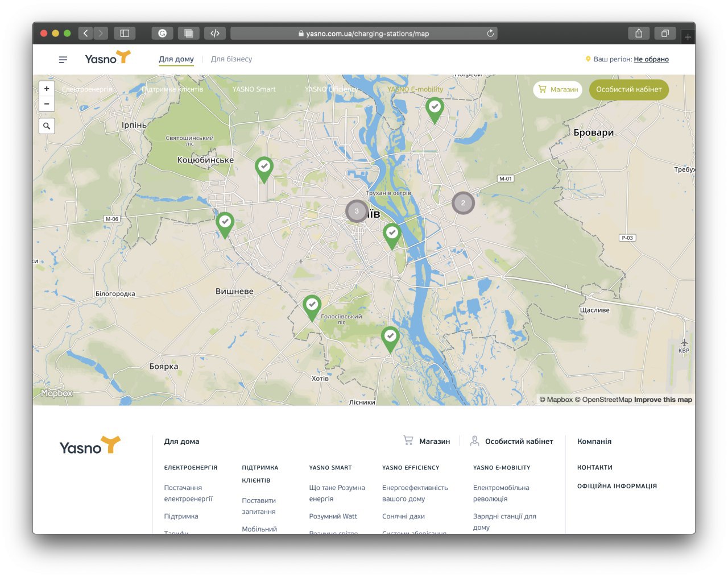The image size is (728, 577).
Task: Open the YASNO E-mobility menu item
Action: (415, 89)
